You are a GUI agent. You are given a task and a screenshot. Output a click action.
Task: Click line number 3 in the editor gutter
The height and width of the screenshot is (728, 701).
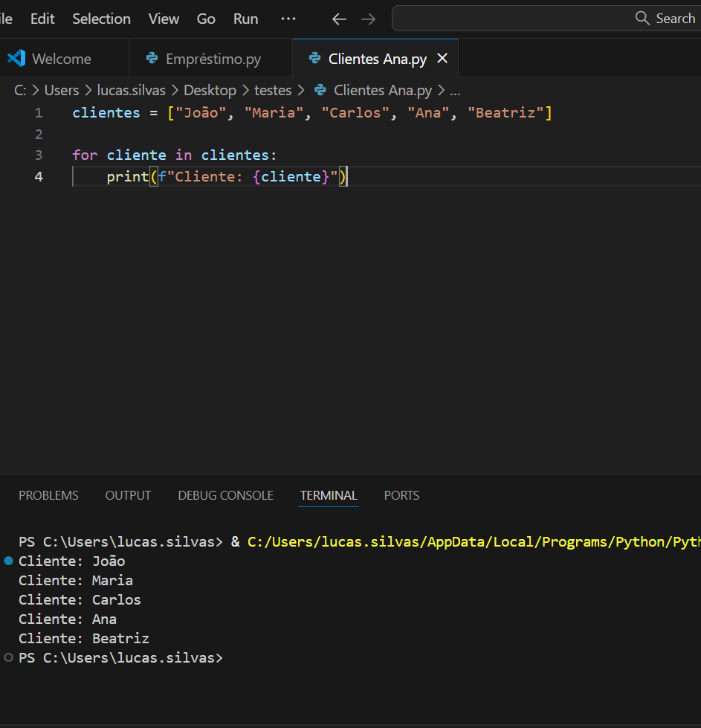(39, 155)
